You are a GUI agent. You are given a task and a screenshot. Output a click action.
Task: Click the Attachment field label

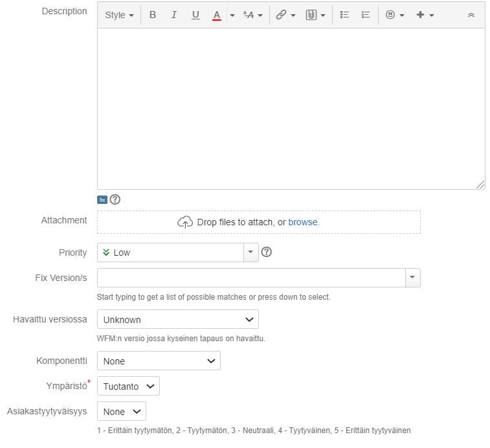click(64, 220)
